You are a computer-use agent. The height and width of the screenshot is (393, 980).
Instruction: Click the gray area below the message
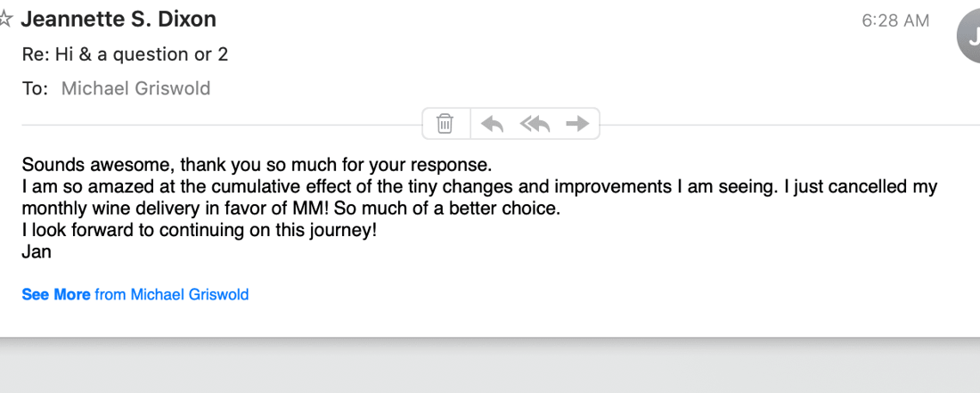490,367
